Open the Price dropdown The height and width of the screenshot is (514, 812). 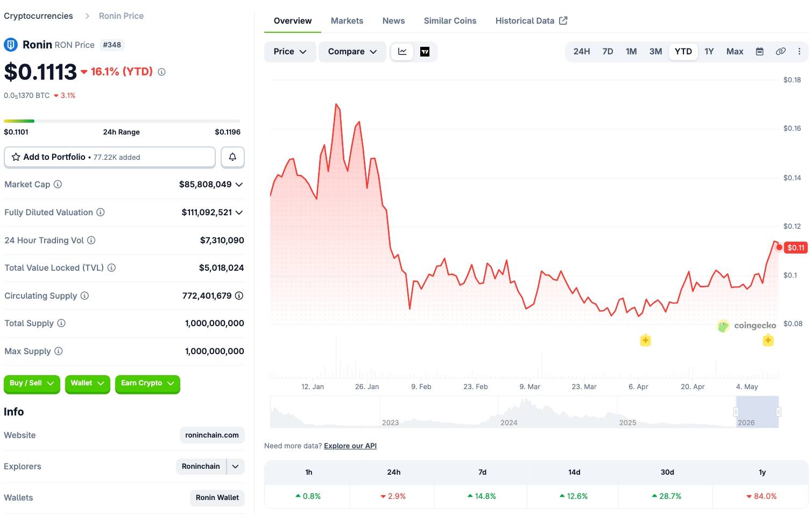(x=290, y=52)
